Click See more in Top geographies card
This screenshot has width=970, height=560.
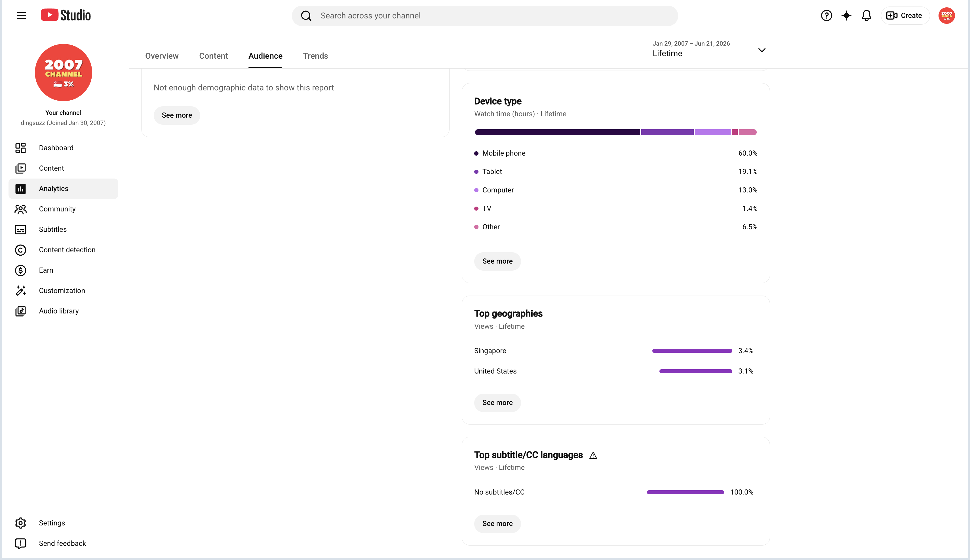point(497,403)
